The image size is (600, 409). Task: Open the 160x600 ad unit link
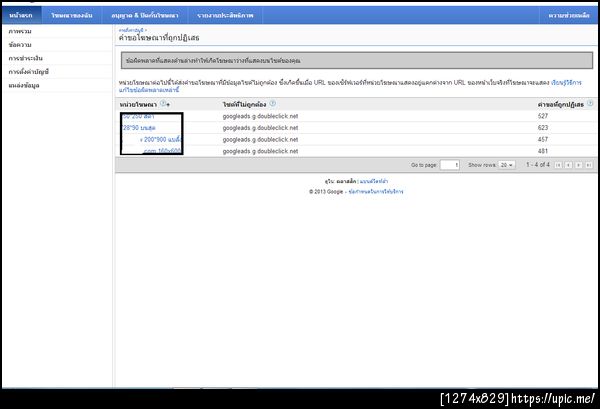[162, 151]
